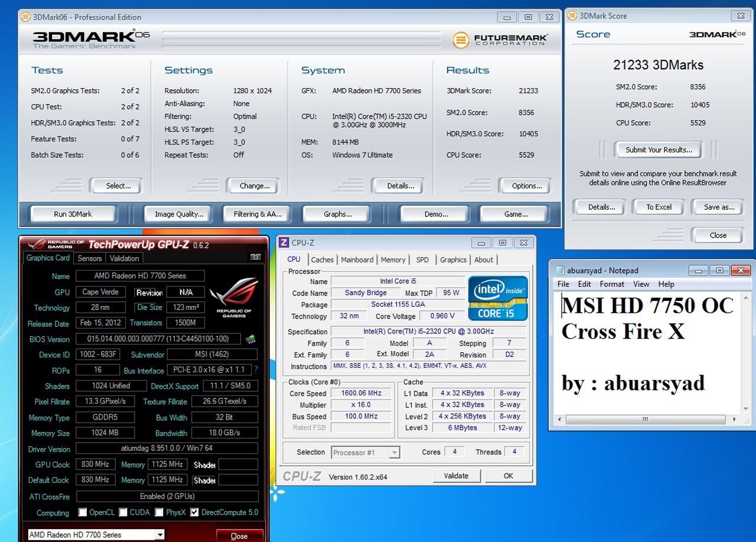
Task: Click the ATI CrossFire Enabled (2 GPUs) field
Action: (167, 496)
